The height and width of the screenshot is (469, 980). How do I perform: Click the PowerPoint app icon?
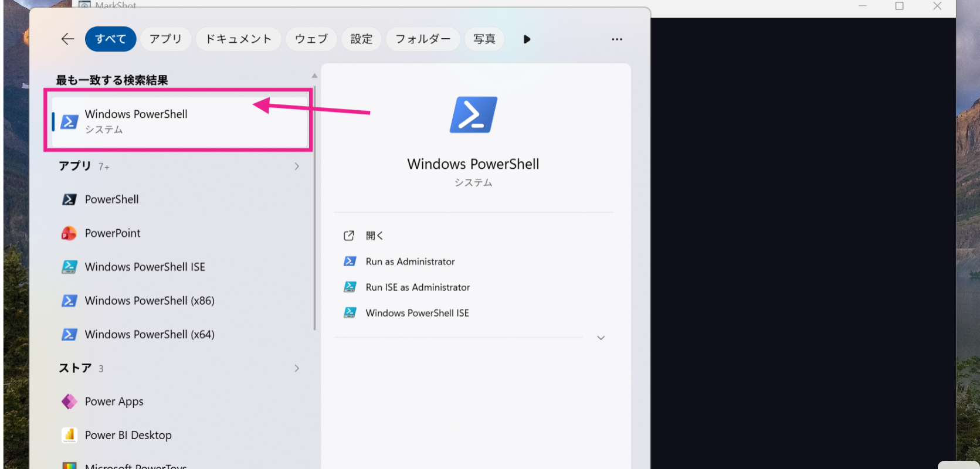tap(69, 233)
